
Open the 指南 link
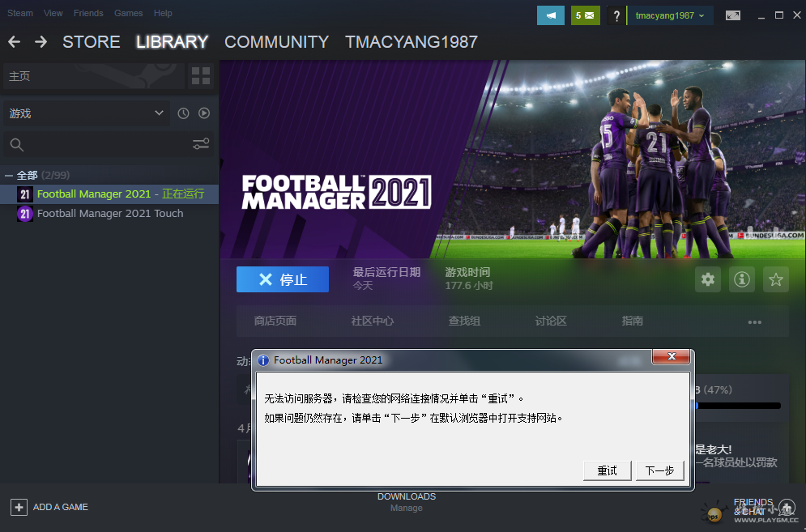pos(633,321)
